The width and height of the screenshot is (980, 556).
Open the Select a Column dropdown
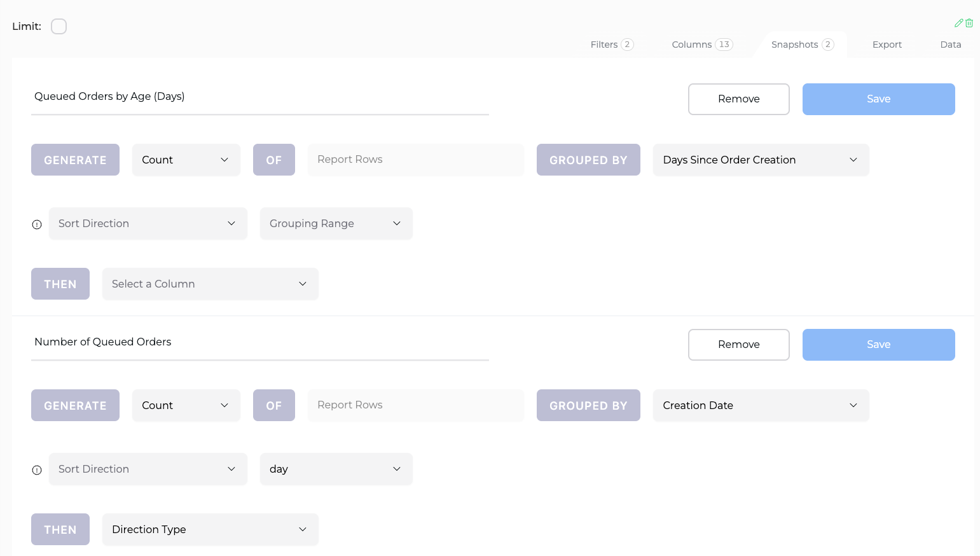(210, 284)
